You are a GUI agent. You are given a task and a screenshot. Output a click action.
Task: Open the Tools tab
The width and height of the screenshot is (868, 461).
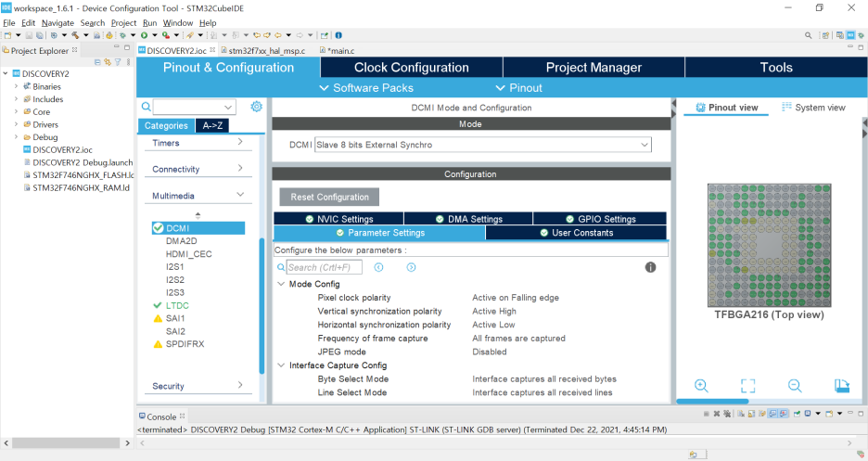(776, 68)
